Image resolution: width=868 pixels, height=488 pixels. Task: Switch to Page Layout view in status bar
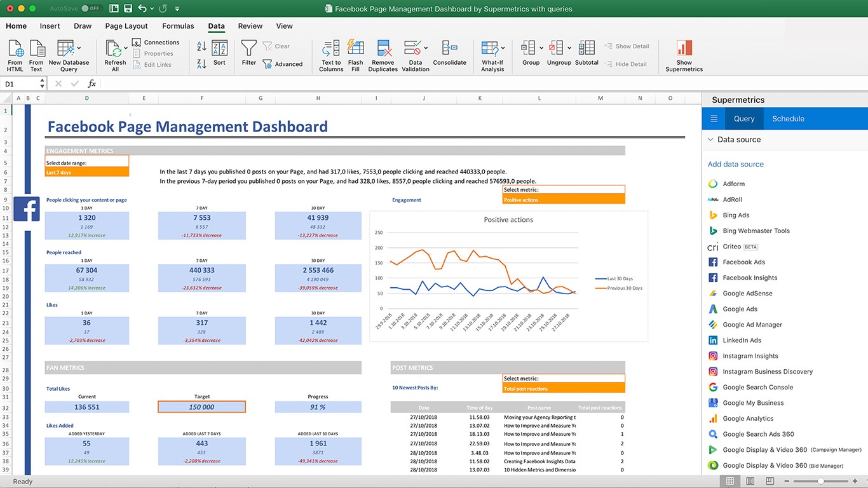(x=749, y=481)
